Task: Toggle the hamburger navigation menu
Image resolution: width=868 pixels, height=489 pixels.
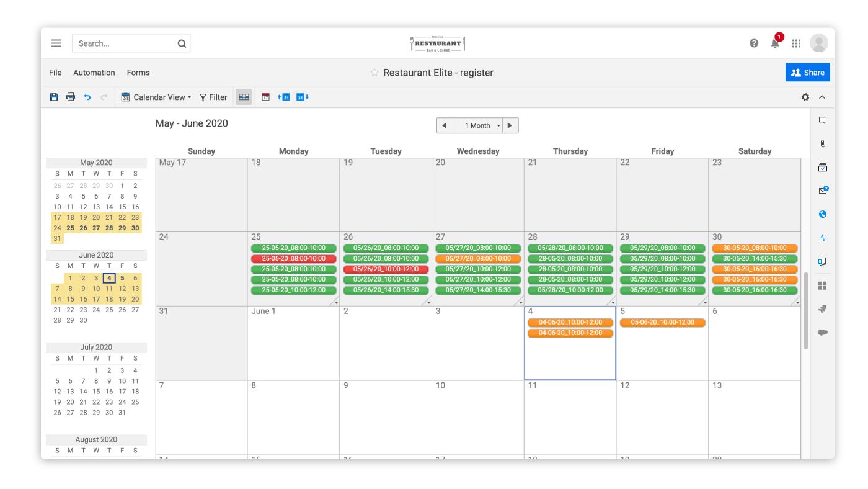Action: tap(56, 43)
